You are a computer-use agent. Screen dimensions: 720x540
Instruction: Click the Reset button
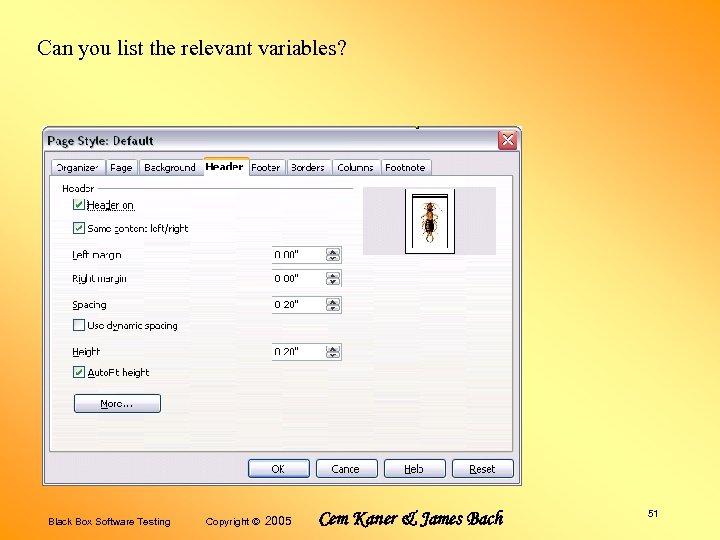[483, 469]
